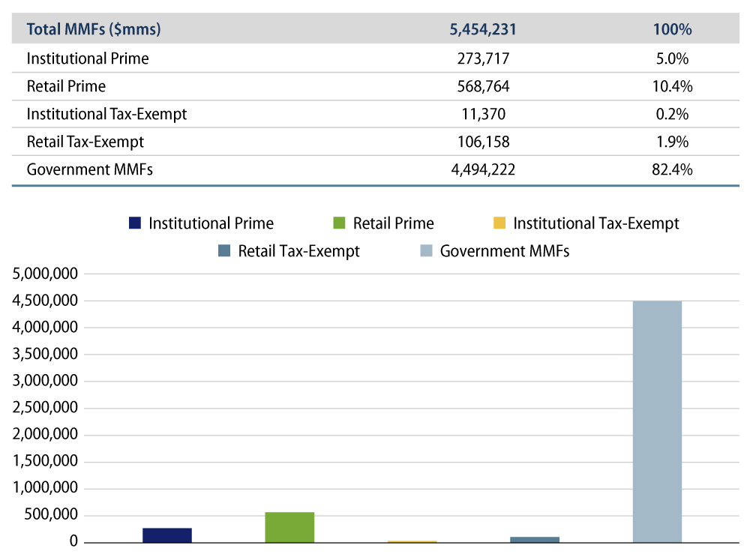Click the value '106,158'
Image resolution: width=750 pixels, height=560 pixels.
coord(483,142)
